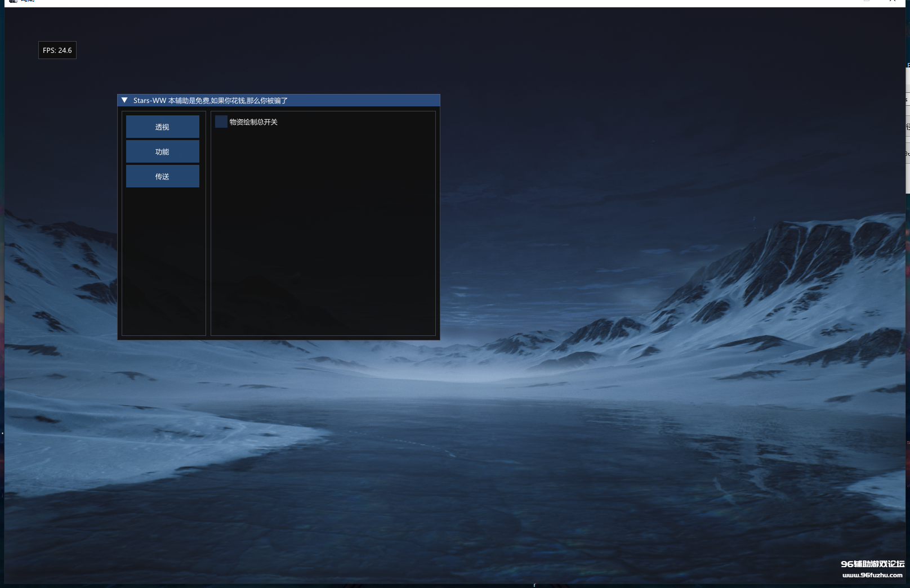Click the maximize button in the top-right
Image resolution: width=910 pixels, height=588 pixels.
[867, 1]
